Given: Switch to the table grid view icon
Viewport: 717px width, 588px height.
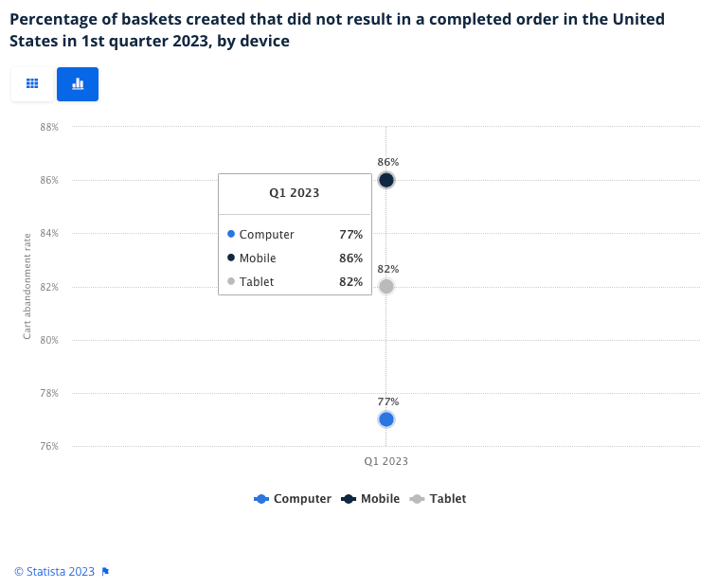Looking at the screenshot, I should (x=32, y=84).
